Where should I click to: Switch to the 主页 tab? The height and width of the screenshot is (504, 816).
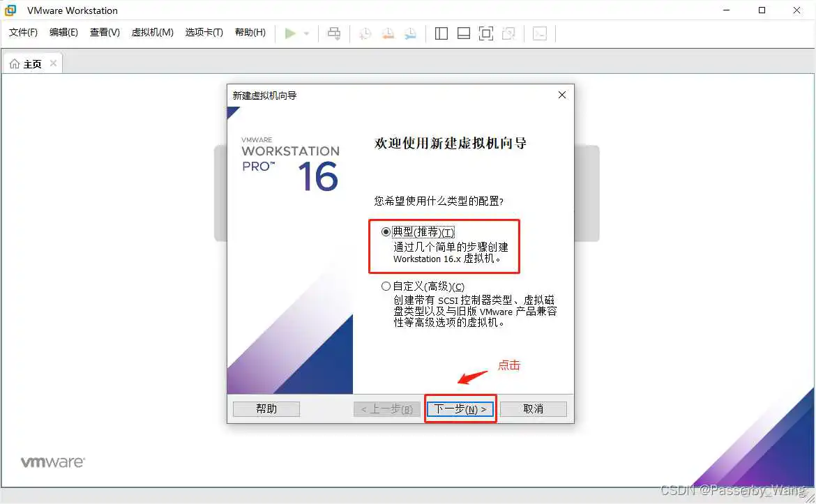click(x=33, y=64)
